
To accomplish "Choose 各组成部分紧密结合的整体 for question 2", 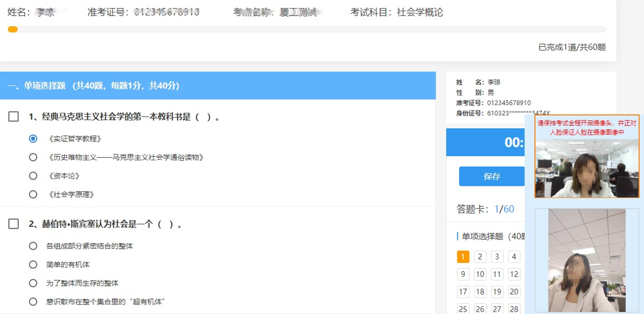I will (33, 246).
